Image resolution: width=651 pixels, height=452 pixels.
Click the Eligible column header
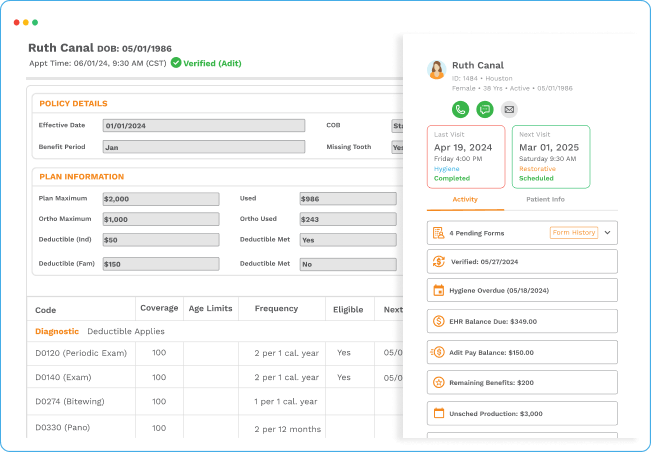[x=348, y=310]
